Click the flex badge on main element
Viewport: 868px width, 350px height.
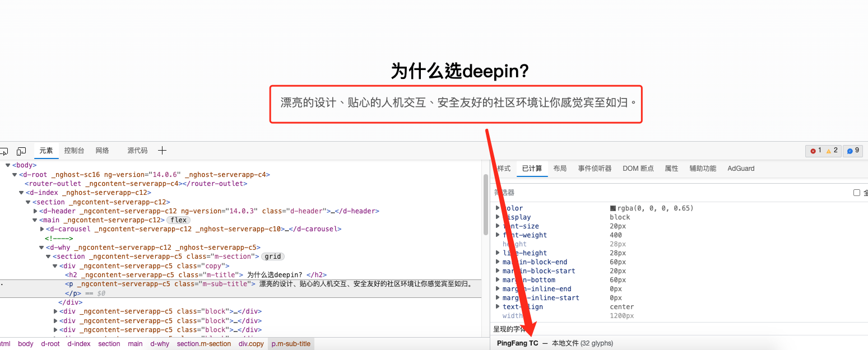point(179,220)
